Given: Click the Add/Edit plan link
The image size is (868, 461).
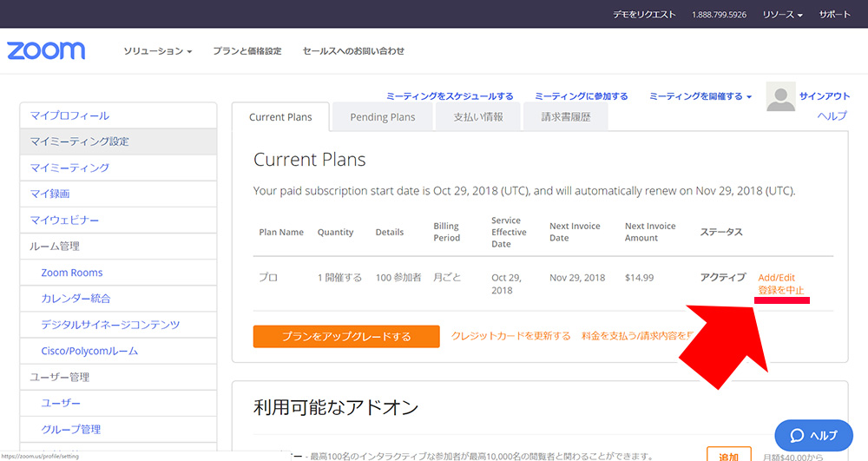Looking at the screenshot, I should [776, 278].
